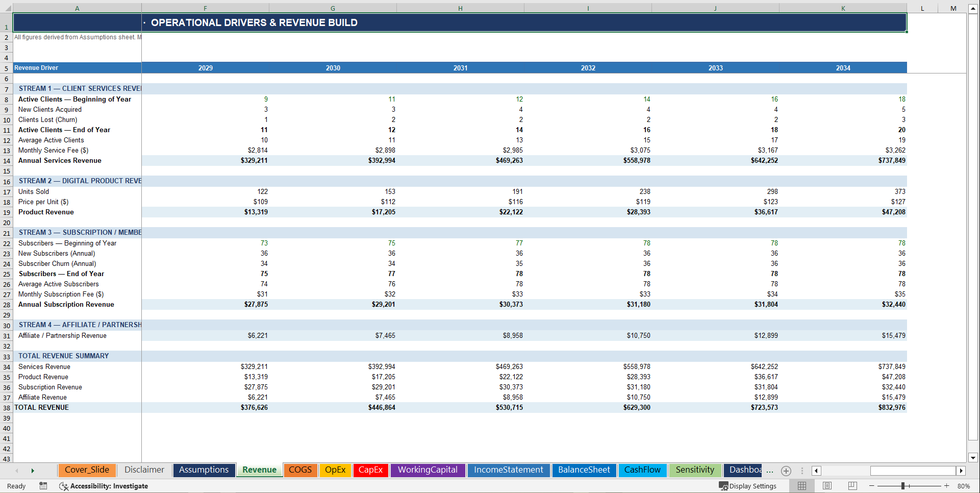Click the zoom out minus icon
Screen dimensions: 980x493
(872, 486)
